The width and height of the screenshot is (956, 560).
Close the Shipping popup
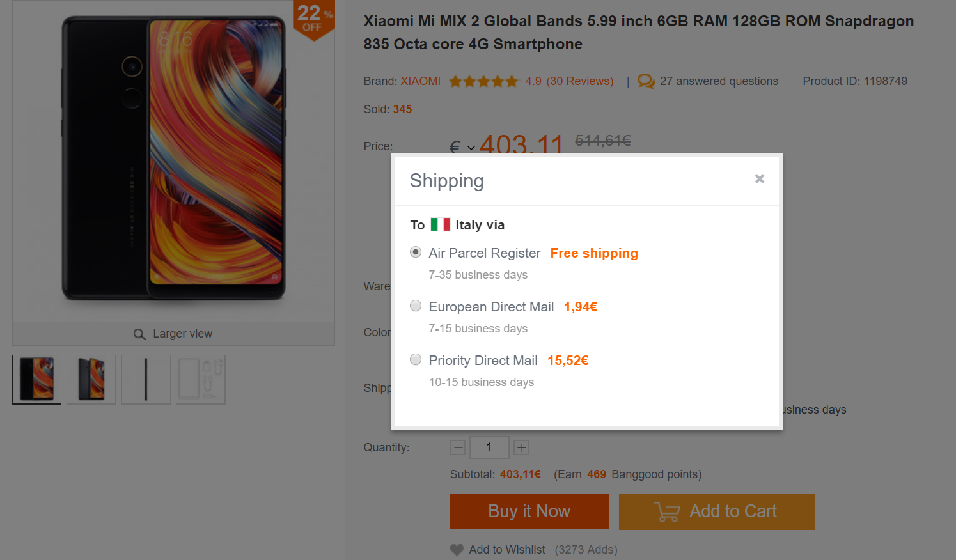[x=759, y=179]
